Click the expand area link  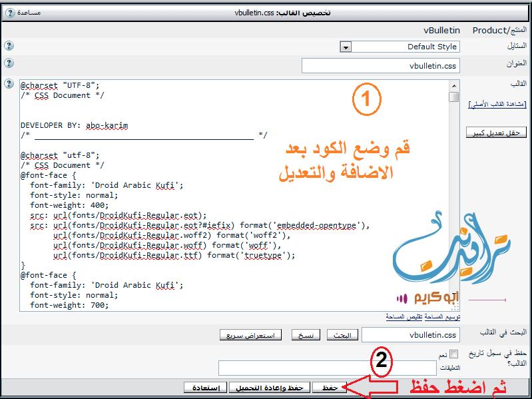442,316
